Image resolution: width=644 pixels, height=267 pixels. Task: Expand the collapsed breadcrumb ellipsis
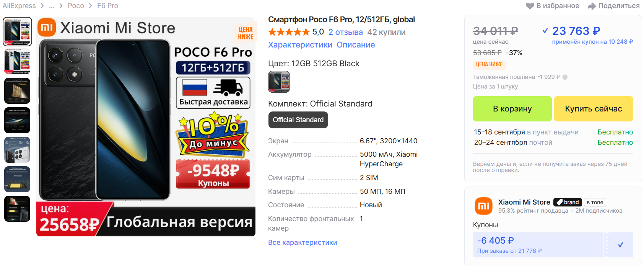click(x=52, y=6)
